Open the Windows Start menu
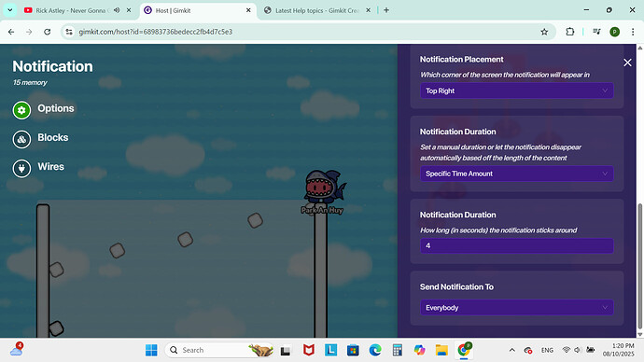Viewport: 644px width, 362px height. [151, 350]
